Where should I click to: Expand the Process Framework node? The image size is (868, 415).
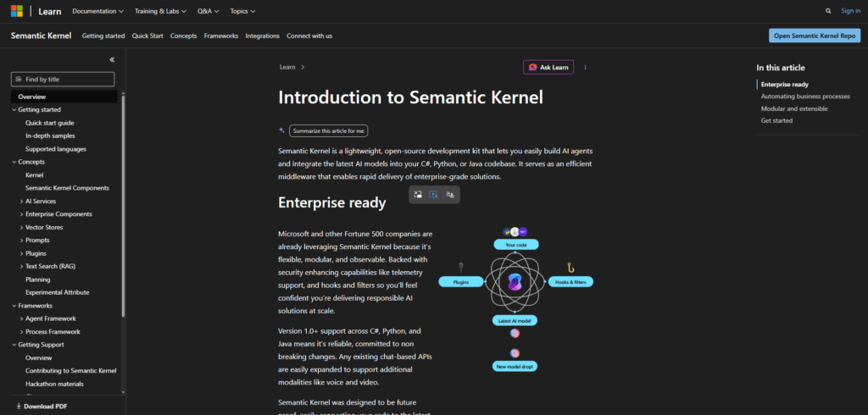tap(21, 332)
